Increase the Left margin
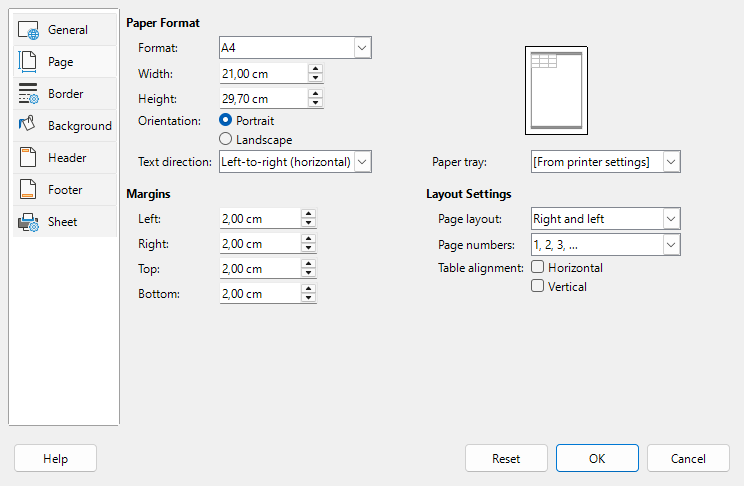This screenshot has width=744, height=486. click(308, 214)
